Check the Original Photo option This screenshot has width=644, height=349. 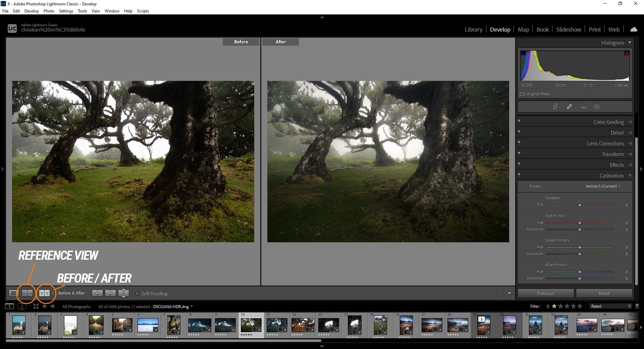point(522,94)
